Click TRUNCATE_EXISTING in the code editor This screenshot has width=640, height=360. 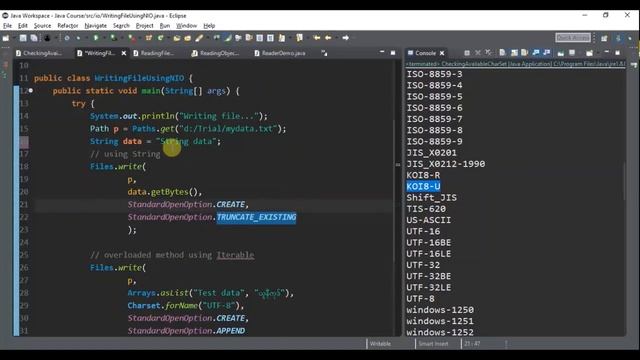coord(256,217)
